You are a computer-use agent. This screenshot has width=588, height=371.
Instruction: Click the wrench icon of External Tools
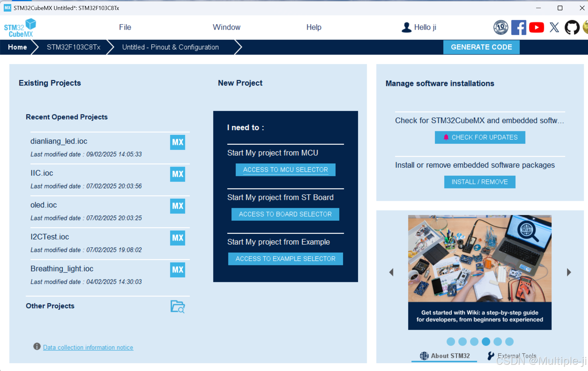491,356
